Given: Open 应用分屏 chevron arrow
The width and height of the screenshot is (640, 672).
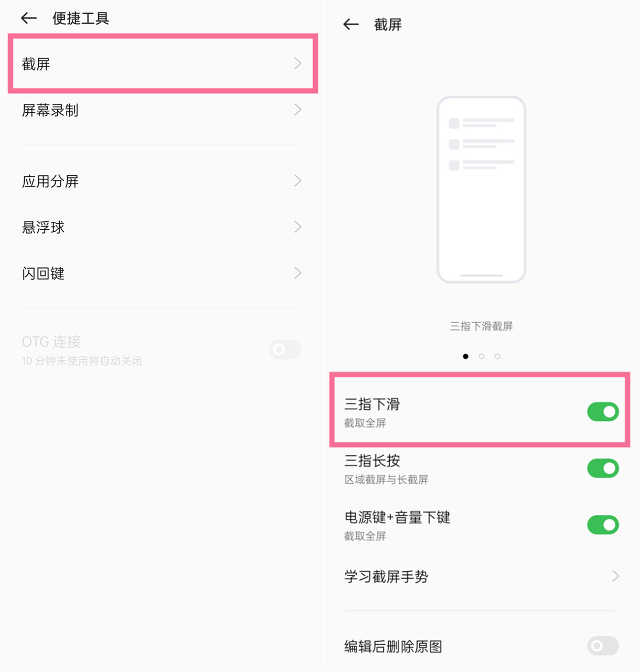Looking at the screenshot, I should [298, 181].
